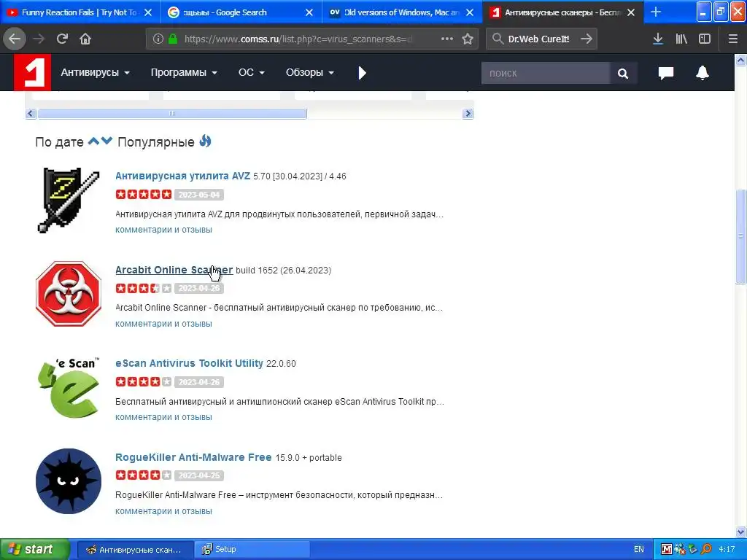This screenshot has width=747, height=560.
Task: Switch to Setup taskbar window
Action: pos(252,549)
